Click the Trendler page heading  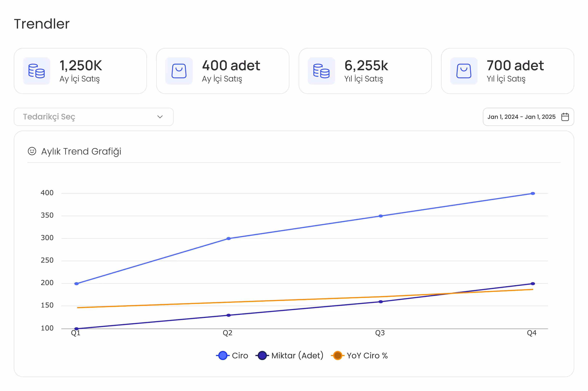click(42, 24)
